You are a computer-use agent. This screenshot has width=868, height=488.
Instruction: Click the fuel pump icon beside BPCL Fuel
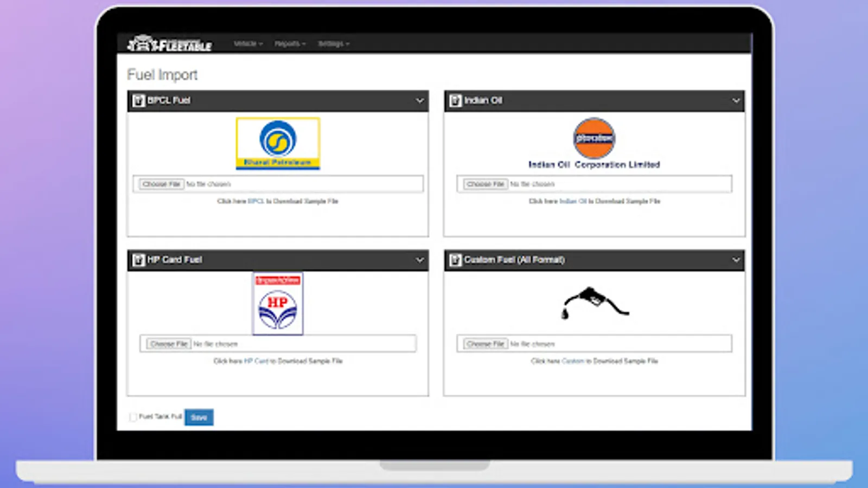pos(139,100)
